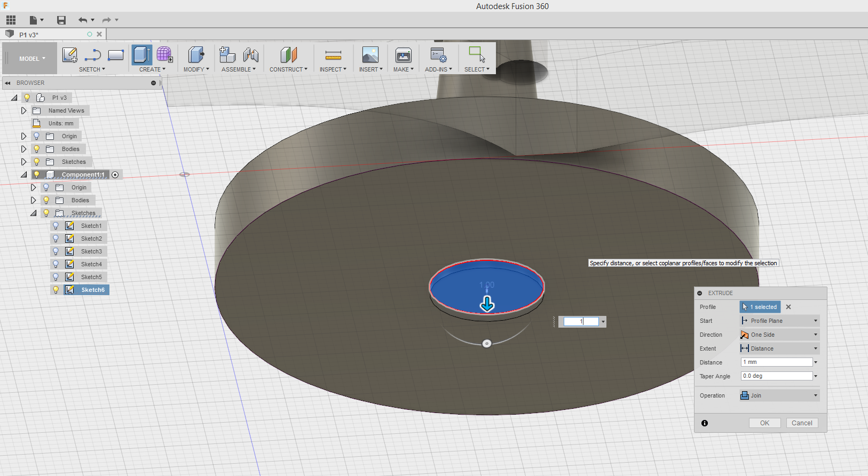Click the Add-Ins scripts icon
Viewport: 868px width, 476px height.
tap(438, 54)
